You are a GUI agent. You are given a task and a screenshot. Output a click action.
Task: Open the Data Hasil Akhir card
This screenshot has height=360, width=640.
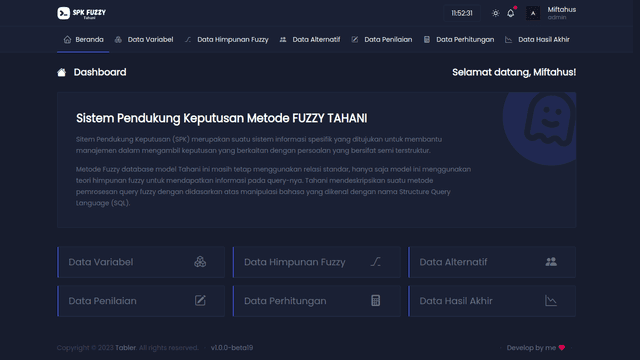(492, 301)
